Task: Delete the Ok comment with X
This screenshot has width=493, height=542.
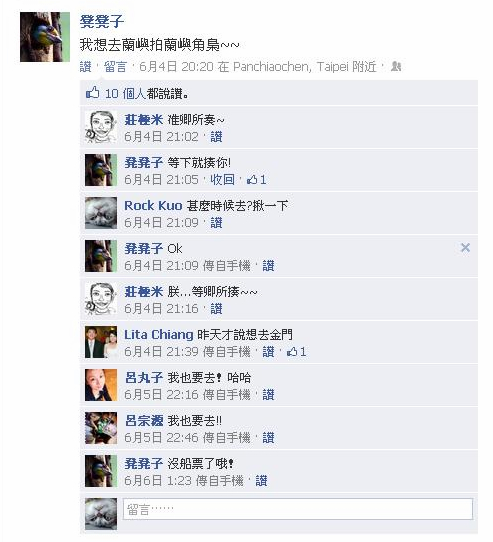Action: 465,247
